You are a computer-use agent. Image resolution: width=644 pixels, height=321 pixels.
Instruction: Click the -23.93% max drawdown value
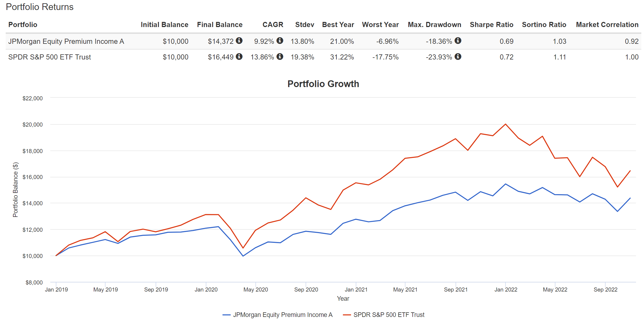click(x=439, y=57)
